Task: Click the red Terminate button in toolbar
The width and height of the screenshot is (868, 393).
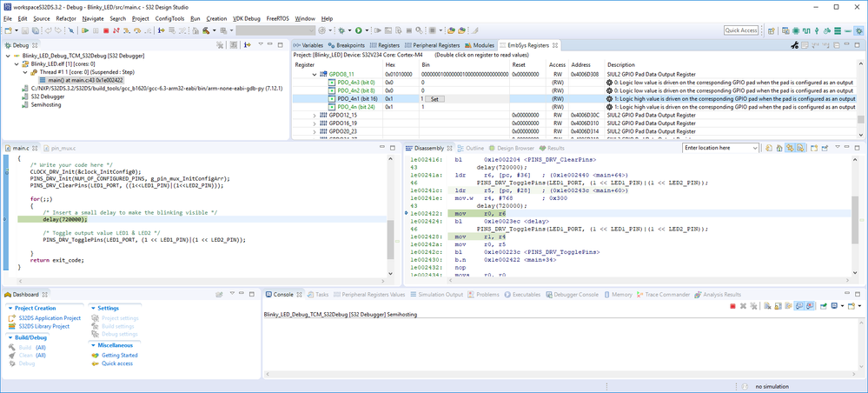Action: coord(105,30)
